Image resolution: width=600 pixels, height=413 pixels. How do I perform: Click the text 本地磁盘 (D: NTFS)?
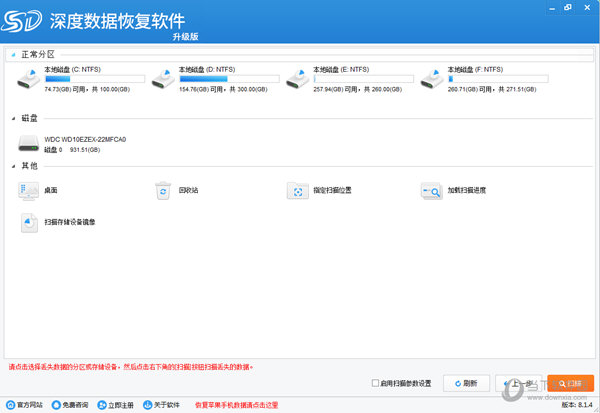pyautogui.click(x=207, y=69)
